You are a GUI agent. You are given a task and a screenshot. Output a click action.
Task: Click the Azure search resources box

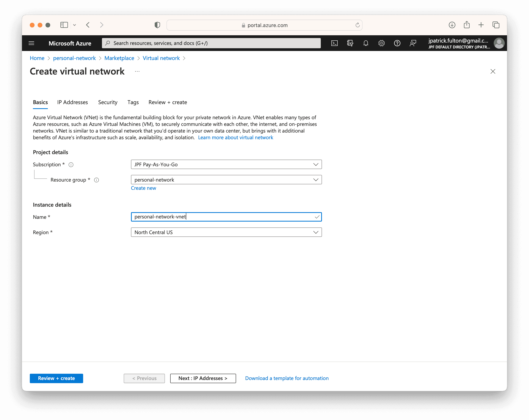(x=211, y=43)
